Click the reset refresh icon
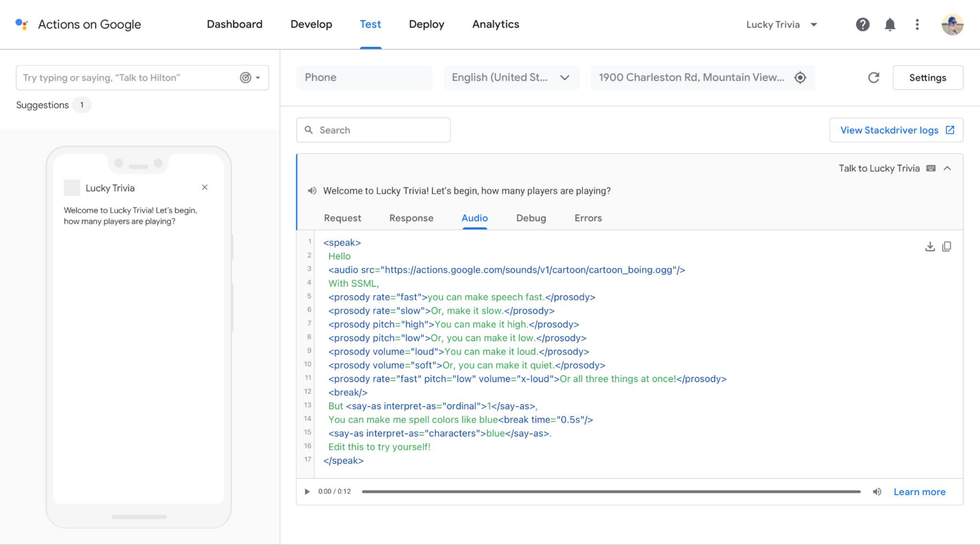 pos(873,77)
